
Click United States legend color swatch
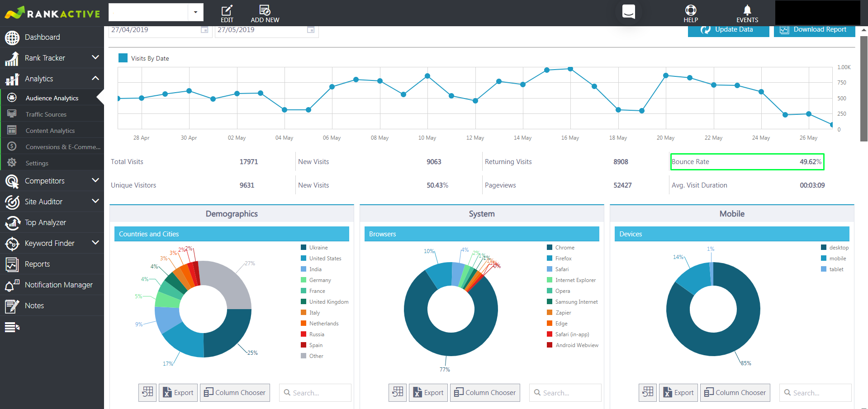[304, 259]
